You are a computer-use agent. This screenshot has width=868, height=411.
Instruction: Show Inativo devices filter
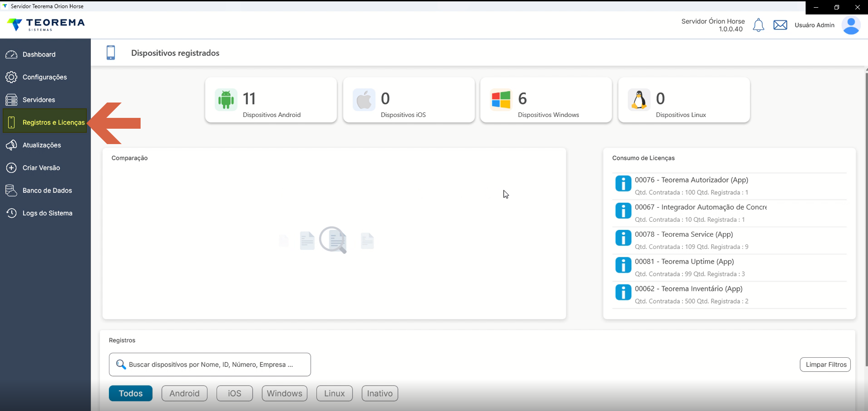tap(380, 393)
